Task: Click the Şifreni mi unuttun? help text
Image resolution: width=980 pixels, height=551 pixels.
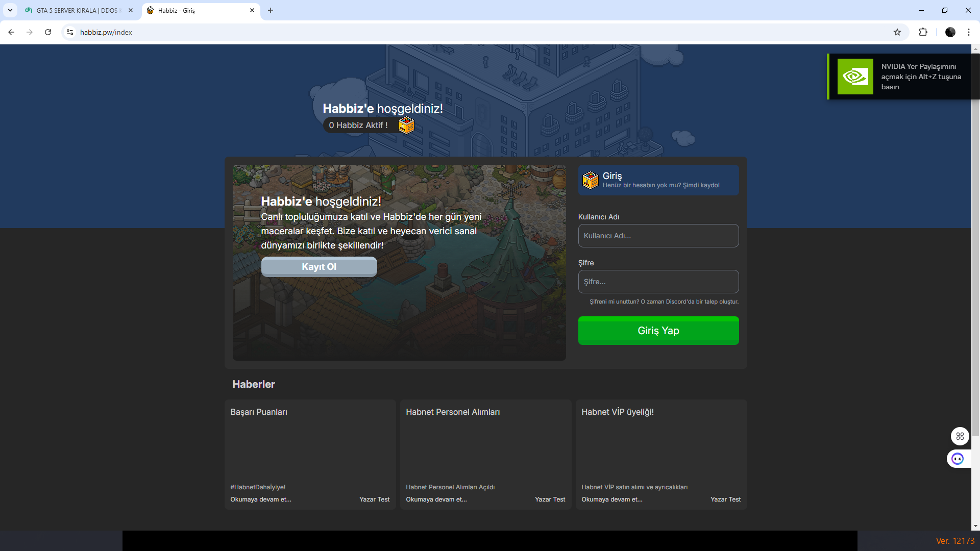Action: click(x=664, y=302)
